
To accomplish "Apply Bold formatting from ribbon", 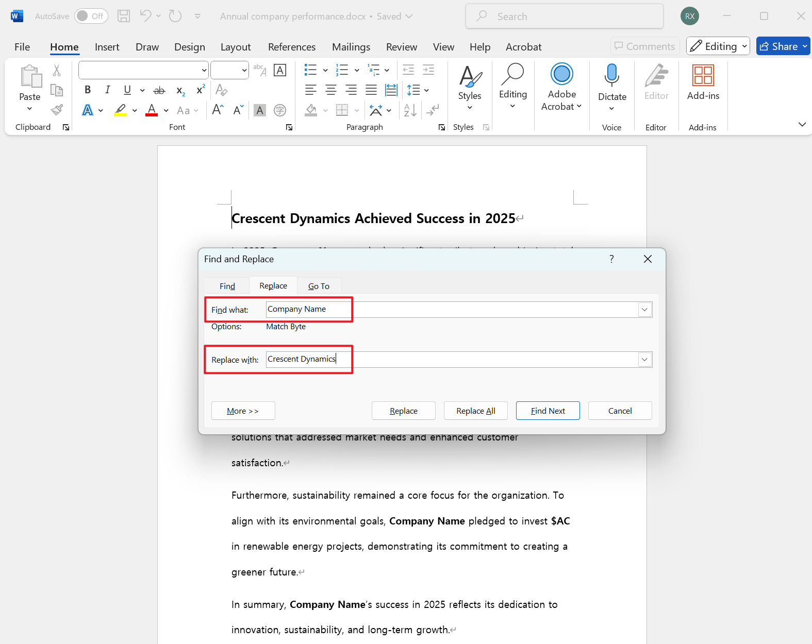I will point(88,90).
